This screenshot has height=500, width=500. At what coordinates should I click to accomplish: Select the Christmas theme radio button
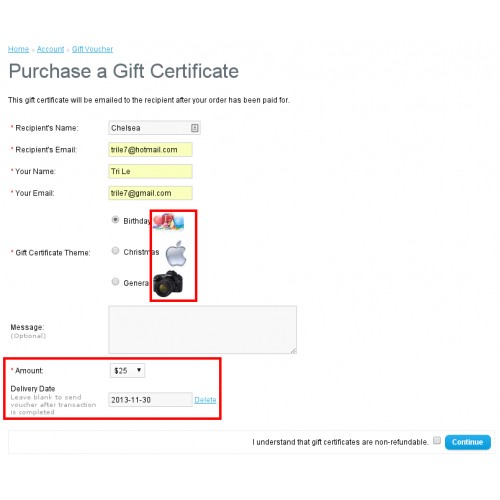[x=115, y=251]
